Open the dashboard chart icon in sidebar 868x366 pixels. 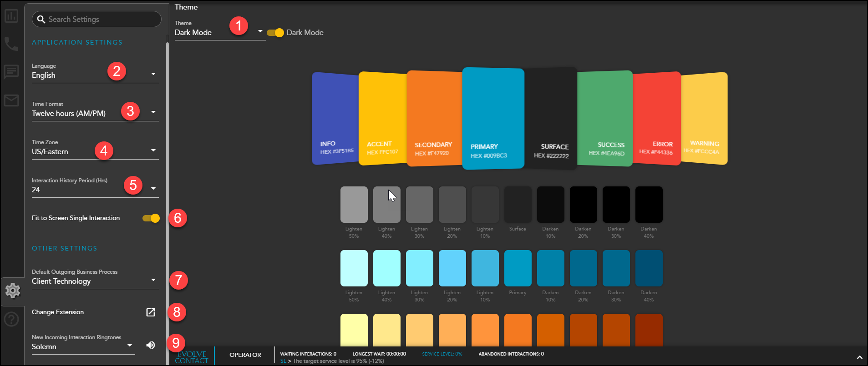11,16
